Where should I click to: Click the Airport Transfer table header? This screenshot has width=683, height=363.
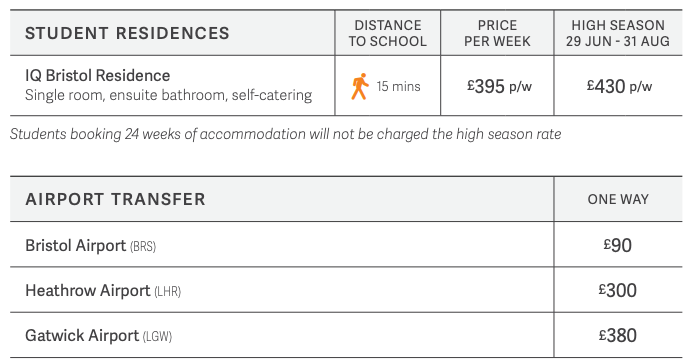pos(115,199)
